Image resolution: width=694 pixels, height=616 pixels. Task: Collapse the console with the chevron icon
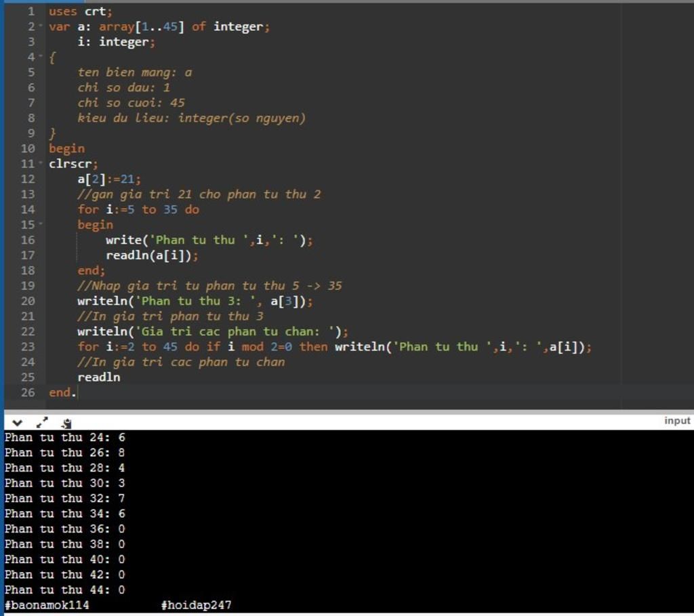click(17, 423)
